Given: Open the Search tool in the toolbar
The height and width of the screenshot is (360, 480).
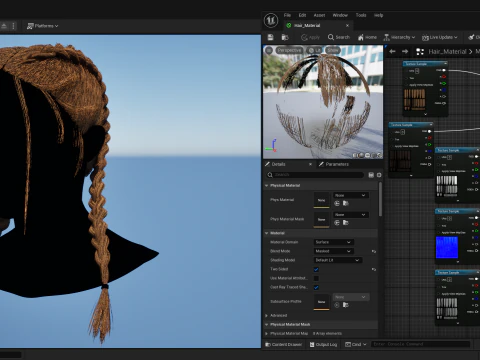Looking at the screenshot, I should [339, 37].
